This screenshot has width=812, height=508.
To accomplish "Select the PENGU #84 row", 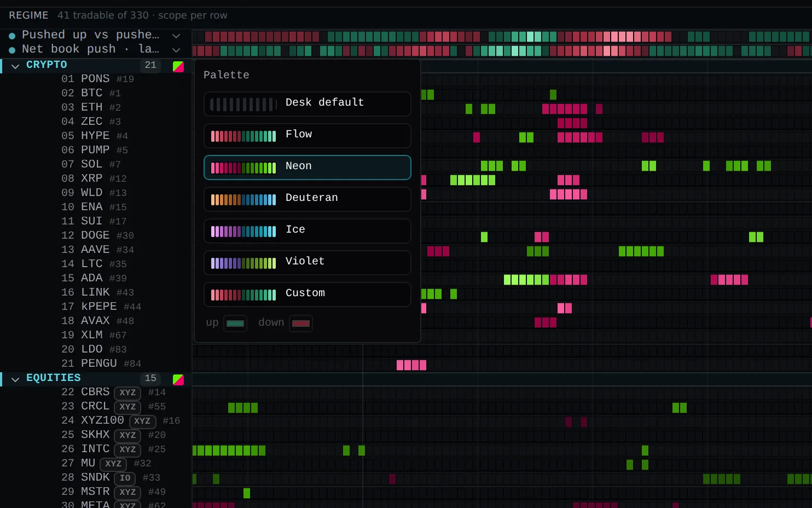I will tap(96, 363).
